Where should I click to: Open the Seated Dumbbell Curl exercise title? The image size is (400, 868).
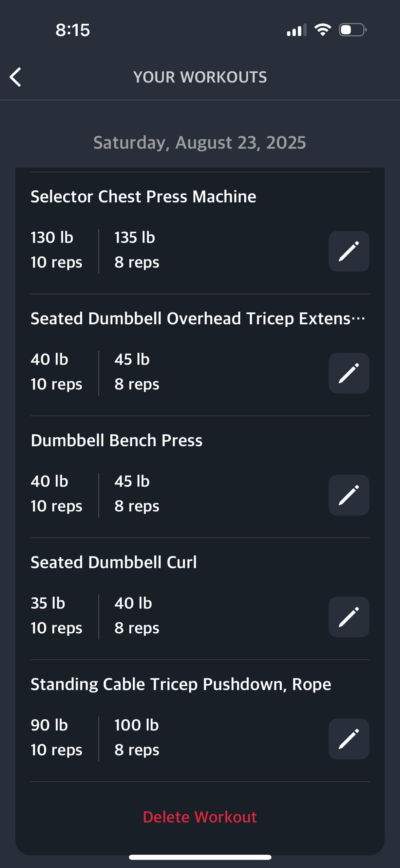tap(114, 562)
